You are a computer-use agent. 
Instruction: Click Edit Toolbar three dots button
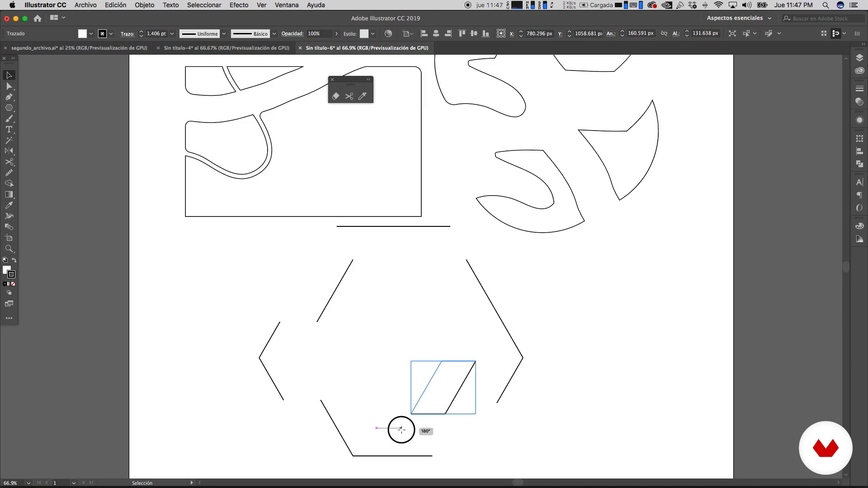(9, 318)
